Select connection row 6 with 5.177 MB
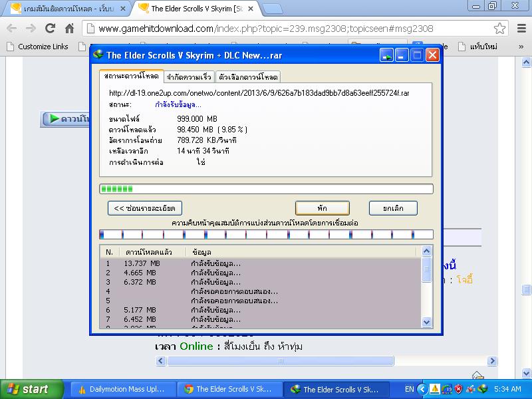 click(x=261, y=310)
